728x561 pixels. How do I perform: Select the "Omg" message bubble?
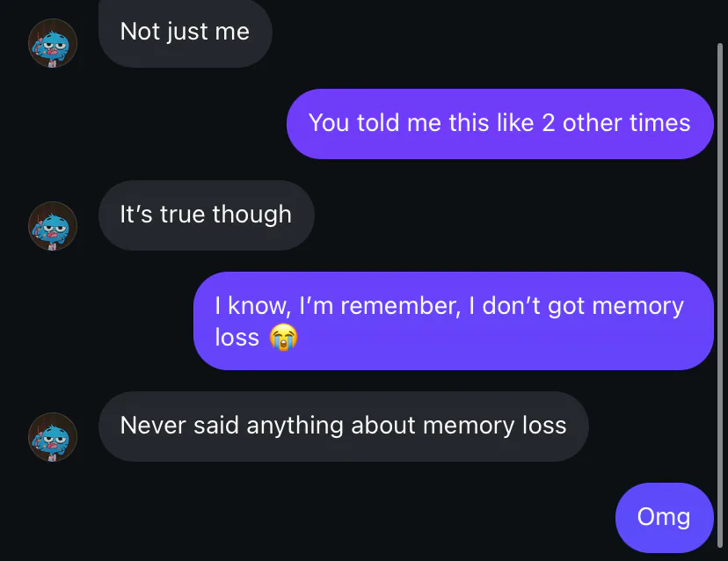665,518
